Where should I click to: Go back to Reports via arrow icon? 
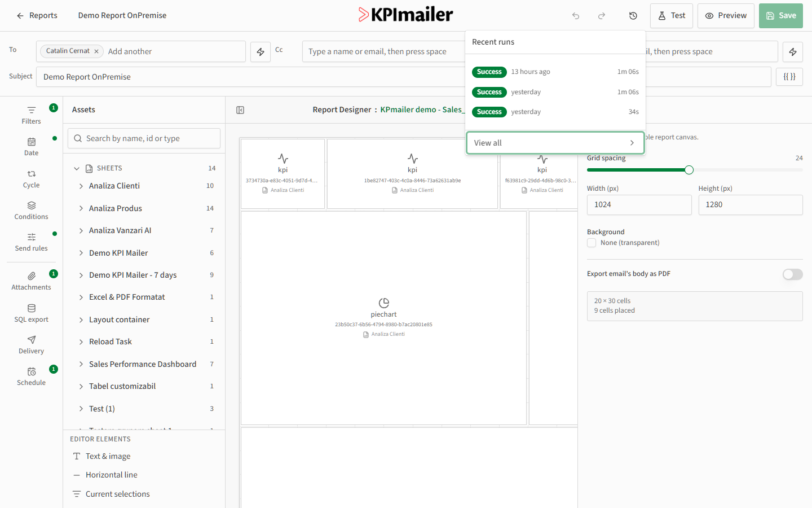[x=20, y=16]
